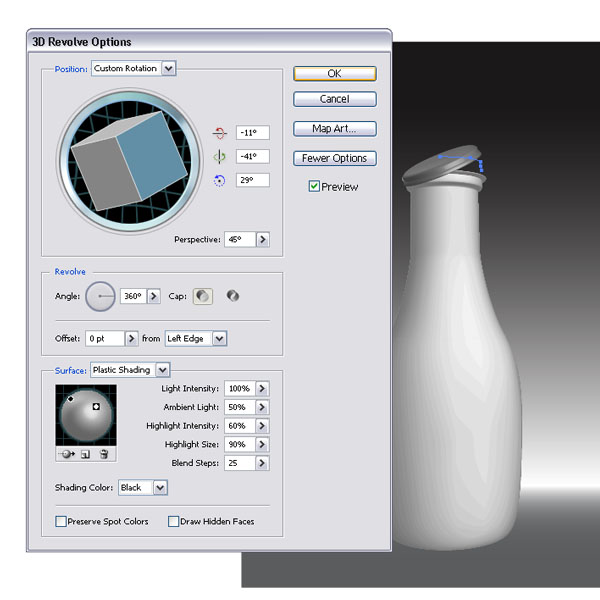The width and height of the screenshot is (600, 600).
Task: Click the Light Intensity 100% field
Action: [240, 388]
